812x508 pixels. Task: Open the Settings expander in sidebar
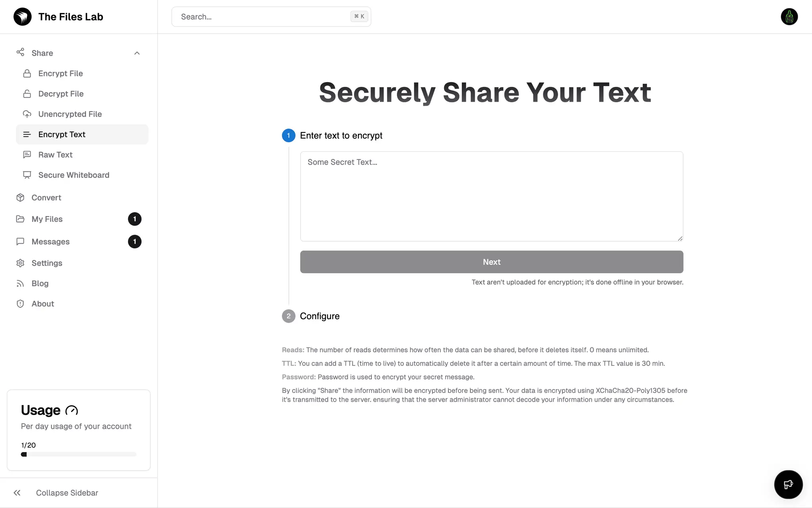(46, 263)
